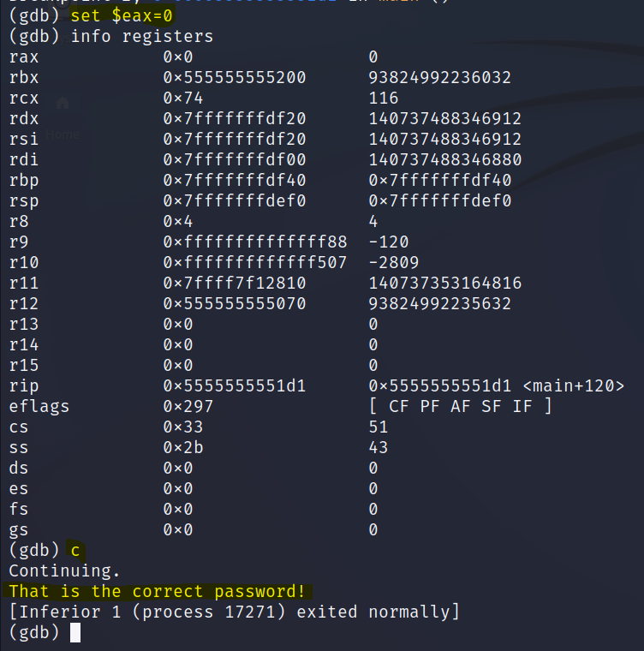Click the '<main+120>' symbol text
The width and height of the screenshot is (644, 651).
(576, 386)
